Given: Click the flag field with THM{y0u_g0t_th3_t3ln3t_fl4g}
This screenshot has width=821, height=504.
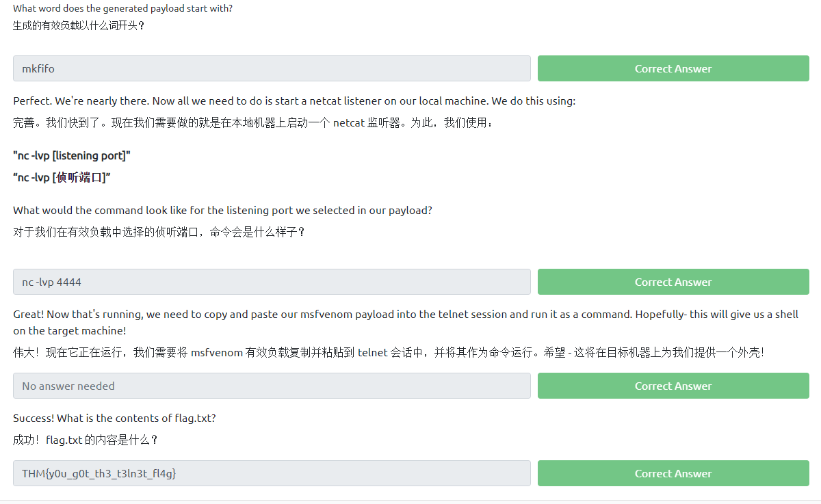Looking at the screenshot, I should (272, 473).
